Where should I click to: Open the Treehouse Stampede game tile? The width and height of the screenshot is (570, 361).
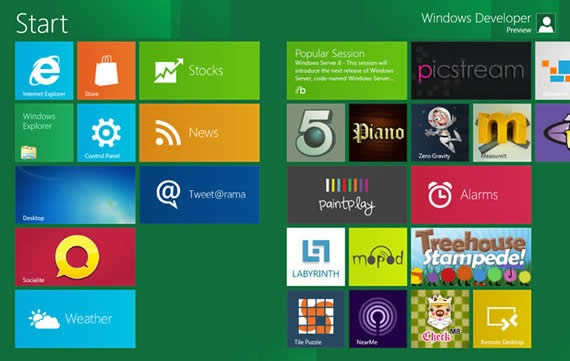(x=471, y=257)
